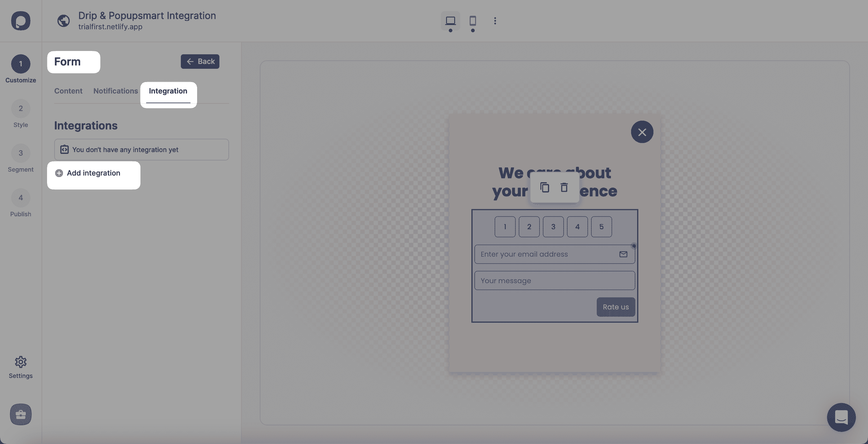Select the Content tab
The image size is (868, 444).
click(68, 90)
